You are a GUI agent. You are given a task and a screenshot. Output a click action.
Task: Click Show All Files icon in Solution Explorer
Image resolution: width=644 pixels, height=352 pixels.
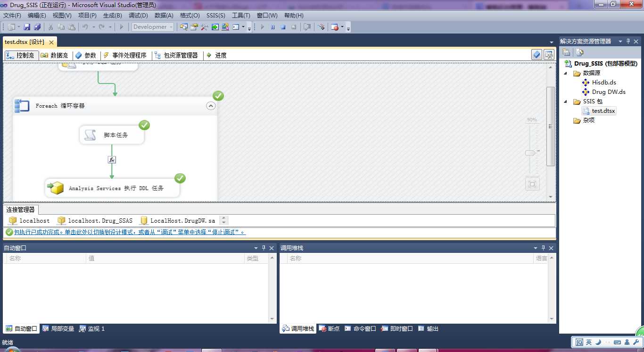(x=580, y=52)
